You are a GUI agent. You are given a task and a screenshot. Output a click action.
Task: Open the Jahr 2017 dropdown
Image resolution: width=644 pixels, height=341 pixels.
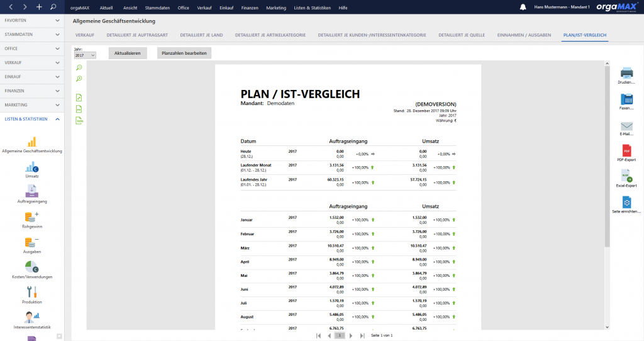[84, 55]
